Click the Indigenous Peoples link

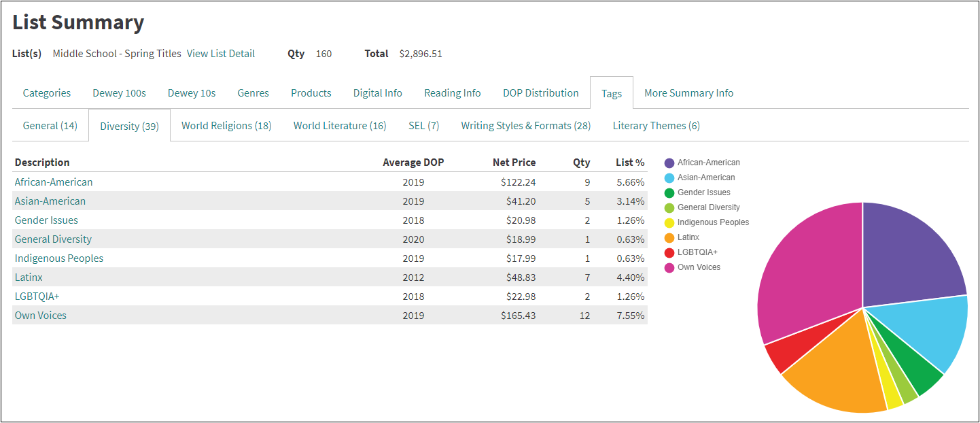pos(59,258)
